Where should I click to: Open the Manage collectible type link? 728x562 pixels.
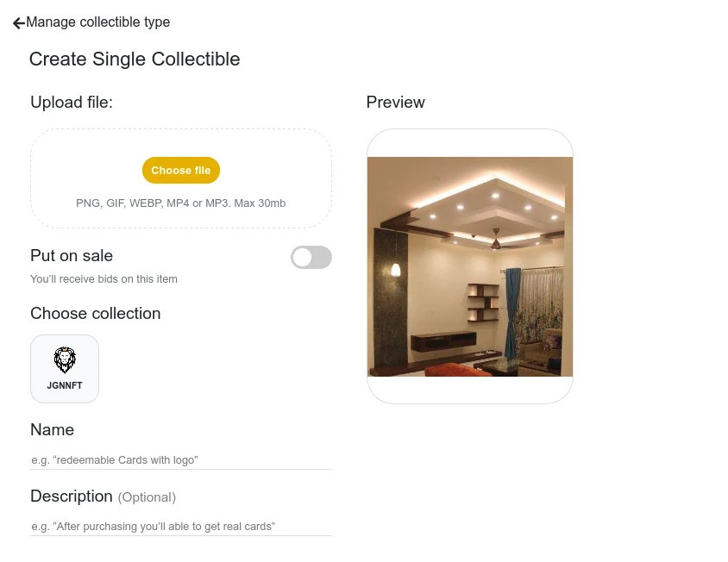pyautogui.click(x=98, y=22)
